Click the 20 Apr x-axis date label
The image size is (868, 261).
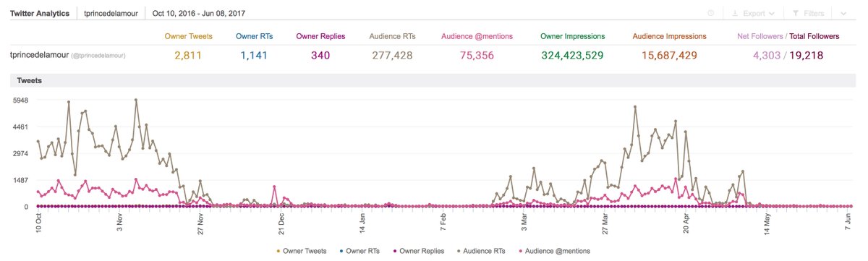(687, 223)
